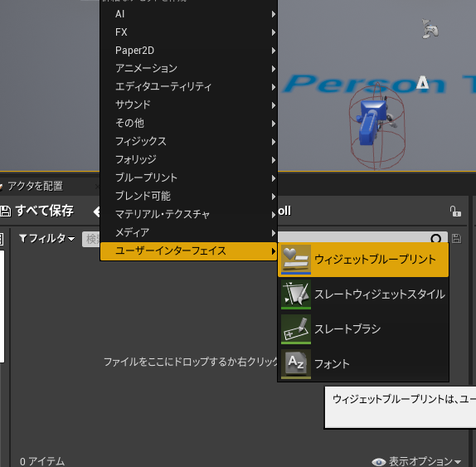Open the エディタユーティリティ submenu
The height and width of the screenshot is (467, 476).
188,87
